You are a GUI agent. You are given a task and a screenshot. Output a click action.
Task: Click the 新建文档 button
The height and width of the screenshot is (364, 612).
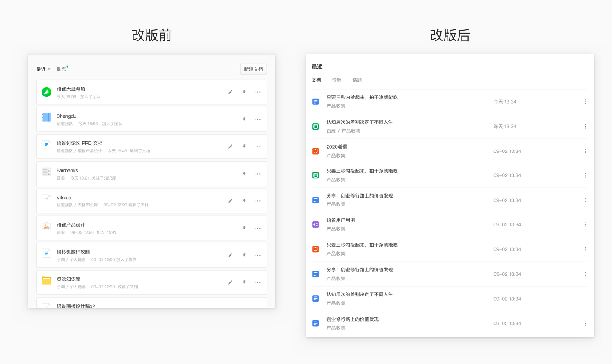pyautogui.click(x=253, y=69)
